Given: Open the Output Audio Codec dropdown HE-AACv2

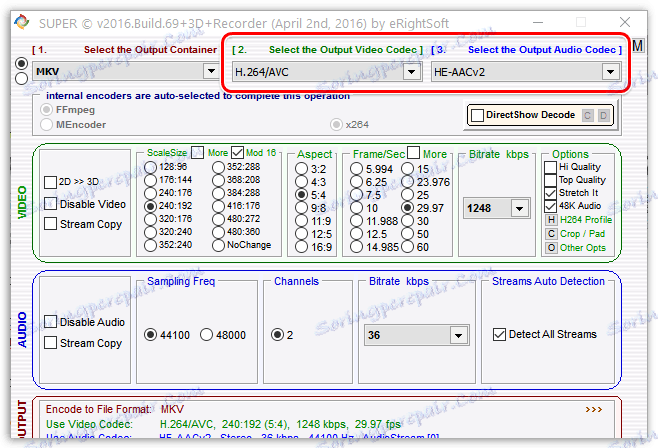Looking at the screenshot, I should 611,72.
